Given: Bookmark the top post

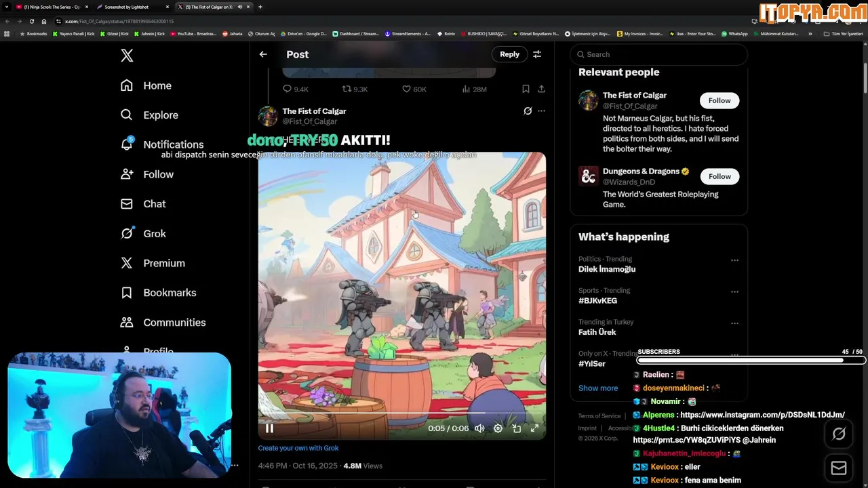Looking at the screenshot, I should 526,89.
